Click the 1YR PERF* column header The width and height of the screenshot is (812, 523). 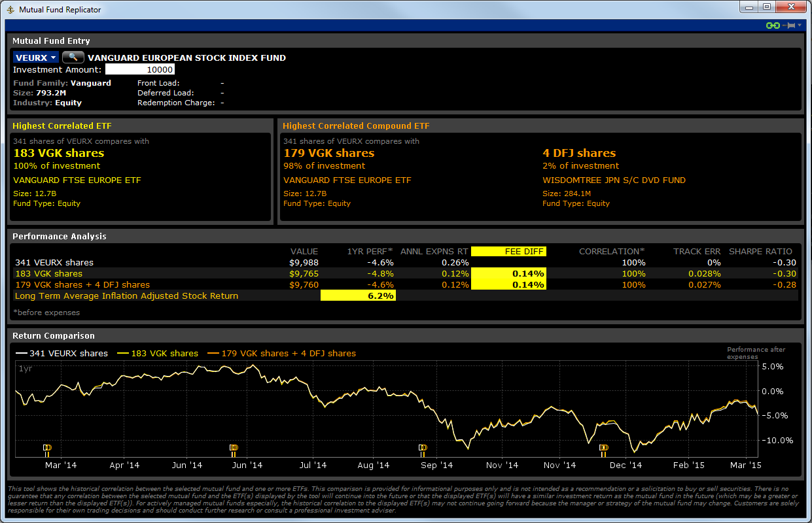pos(372,251)
